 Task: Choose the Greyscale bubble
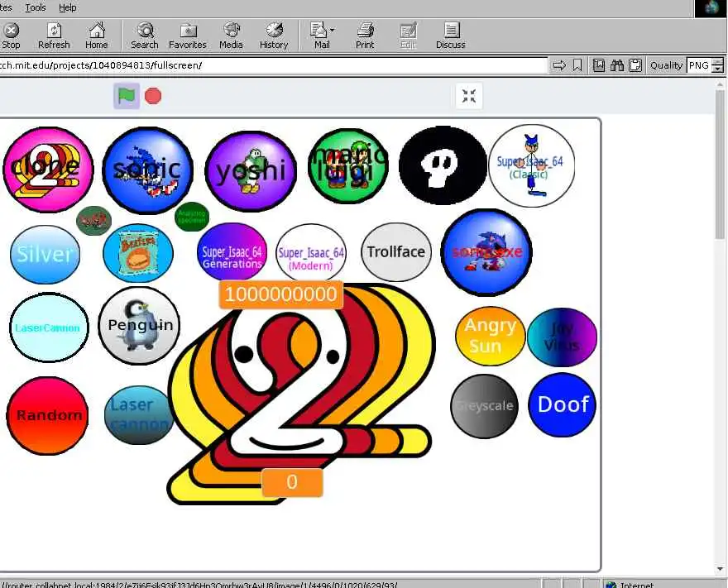click(x=484, y=406)
